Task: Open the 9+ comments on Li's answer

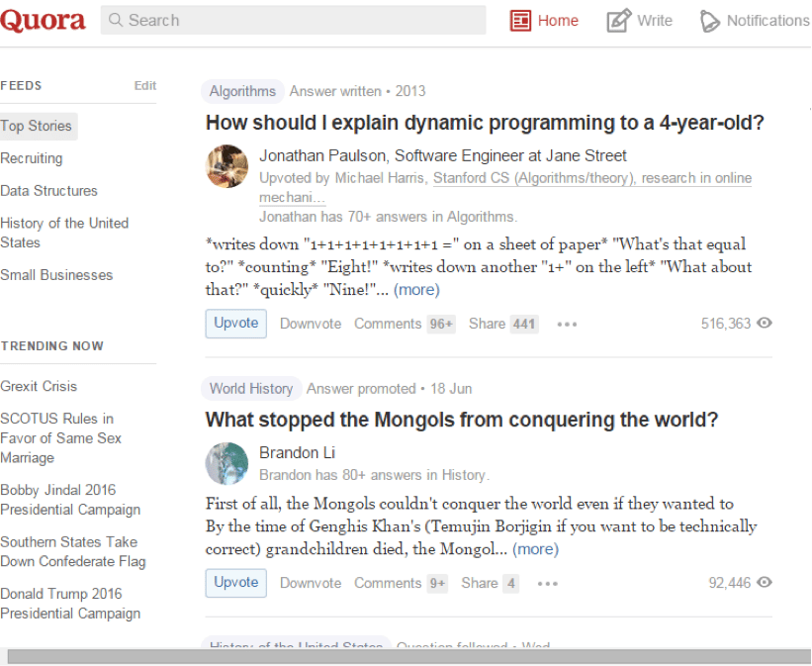Action: (401, 583)
